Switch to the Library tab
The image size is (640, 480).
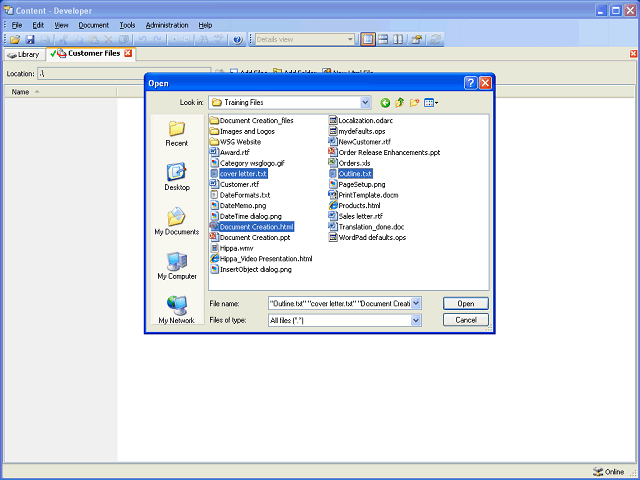pos(24,54)
